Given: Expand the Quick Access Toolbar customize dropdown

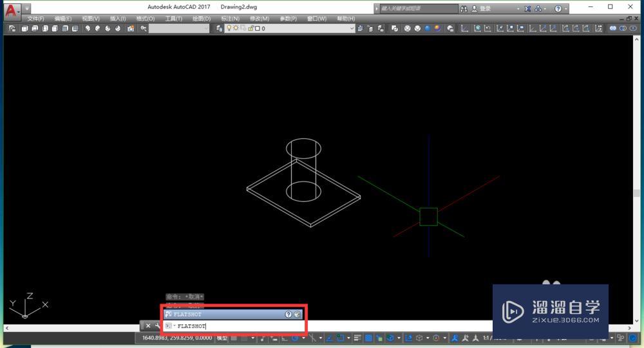Looking at the screenshot, I should [x=26, y=8].
